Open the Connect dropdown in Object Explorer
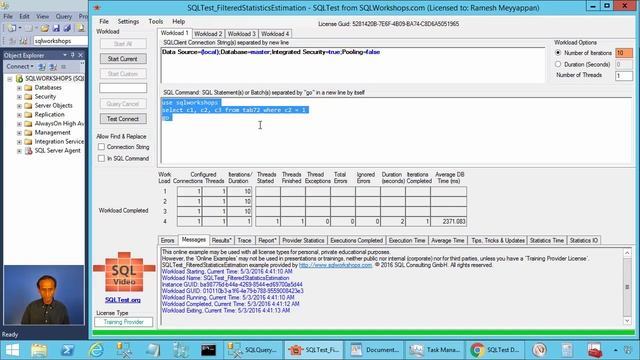 (20, 66)
